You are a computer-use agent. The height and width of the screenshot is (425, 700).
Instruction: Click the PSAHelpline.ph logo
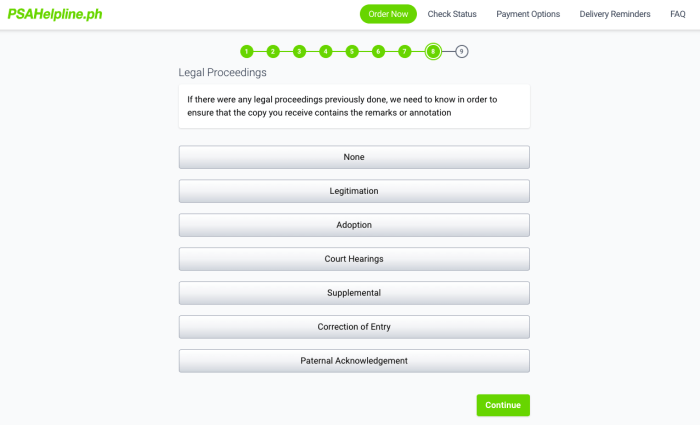click(55, 14)
